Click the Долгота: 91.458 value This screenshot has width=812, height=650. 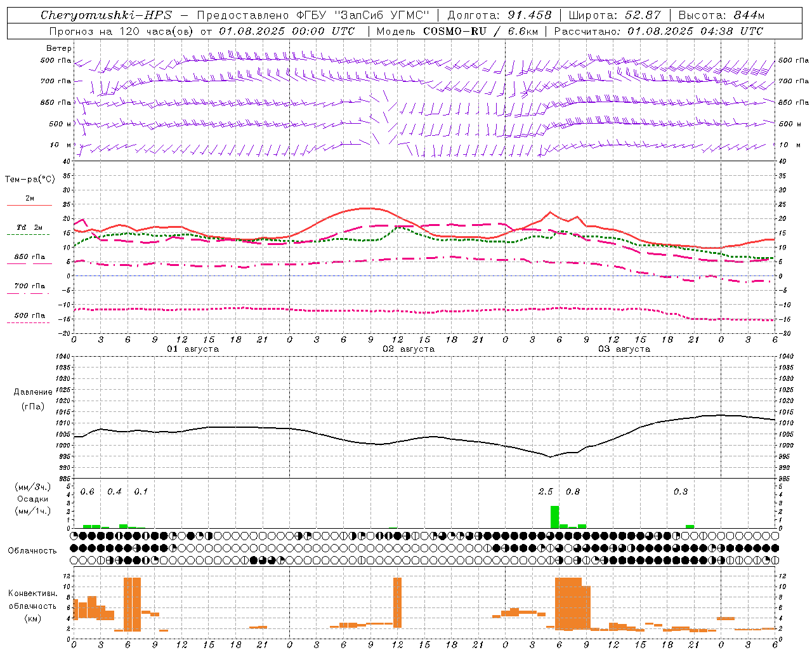[500, 15]
